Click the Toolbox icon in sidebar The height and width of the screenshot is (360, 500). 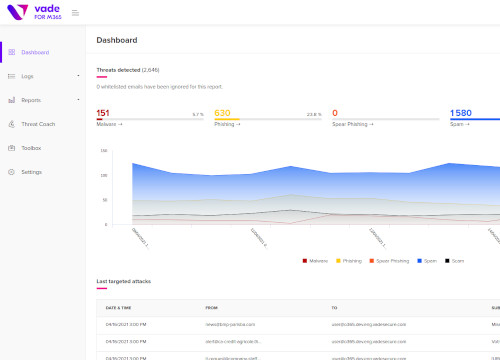coord(12,148)
